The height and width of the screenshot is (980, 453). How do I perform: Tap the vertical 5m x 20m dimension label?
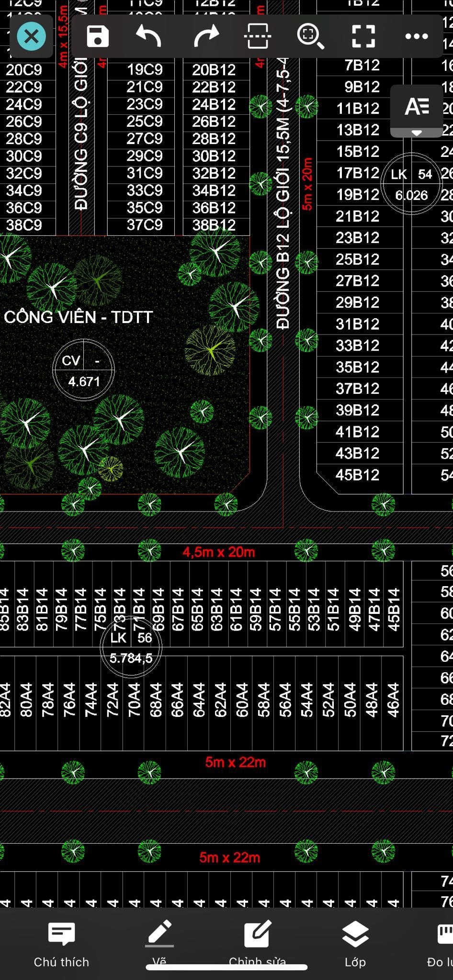[x=307, y=184]
